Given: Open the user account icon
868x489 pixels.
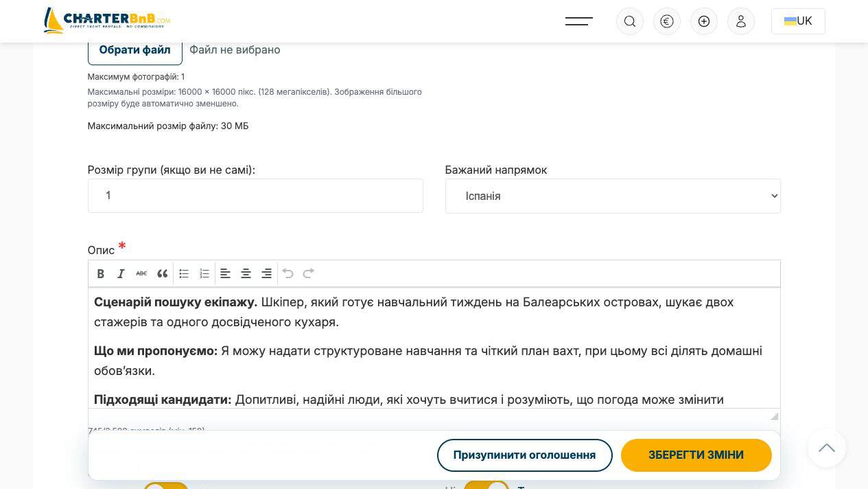Looking at the screenshot, I should (x=741, y=21).
